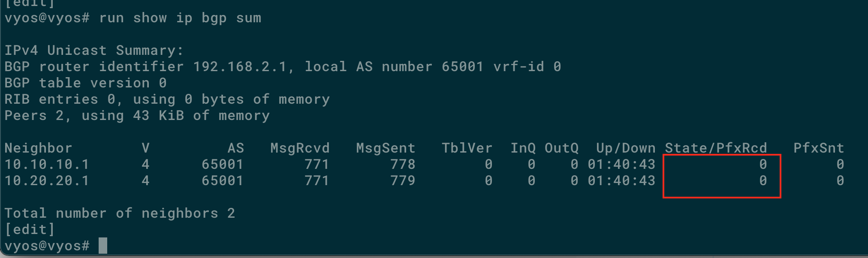Click the 'run show ip bgp sum' command
868x258 pixels.
[x=180, y=18]
